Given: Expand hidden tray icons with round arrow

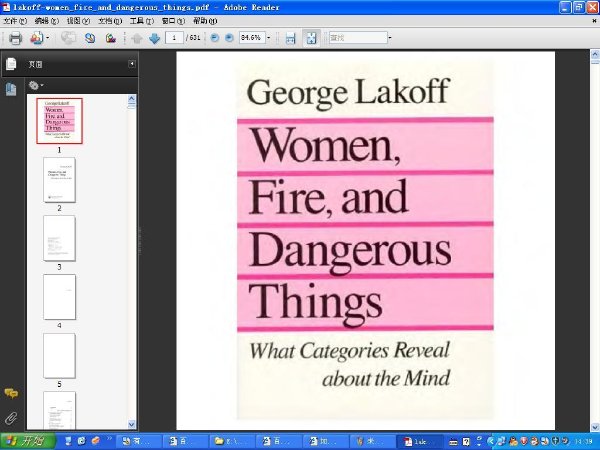Looking at the screenshot, I should (491, 442).
